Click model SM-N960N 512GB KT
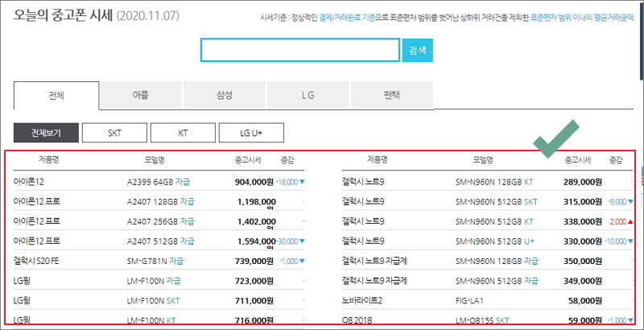Image resolution: width=644 pixels, height=330 pixels. click(494, 221)
